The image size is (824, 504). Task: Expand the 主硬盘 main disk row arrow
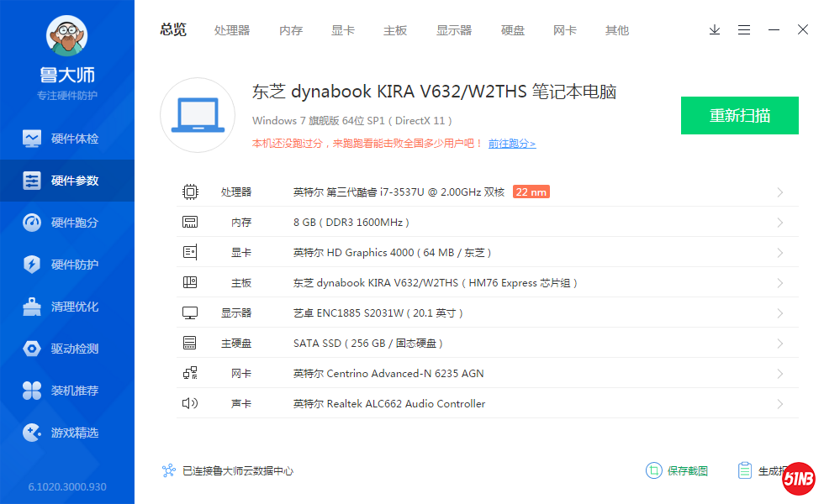779,344
